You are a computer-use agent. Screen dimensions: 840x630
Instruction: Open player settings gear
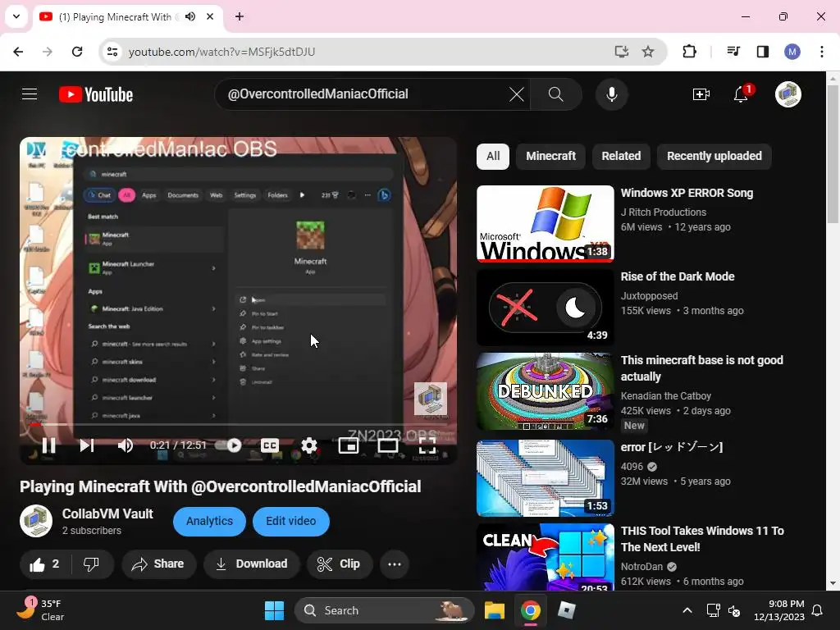309,445
